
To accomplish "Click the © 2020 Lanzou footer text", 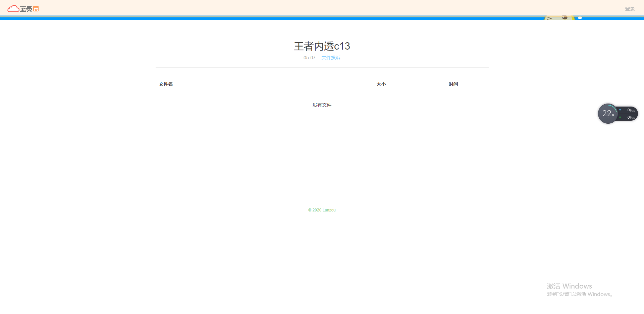I will 322,210.
